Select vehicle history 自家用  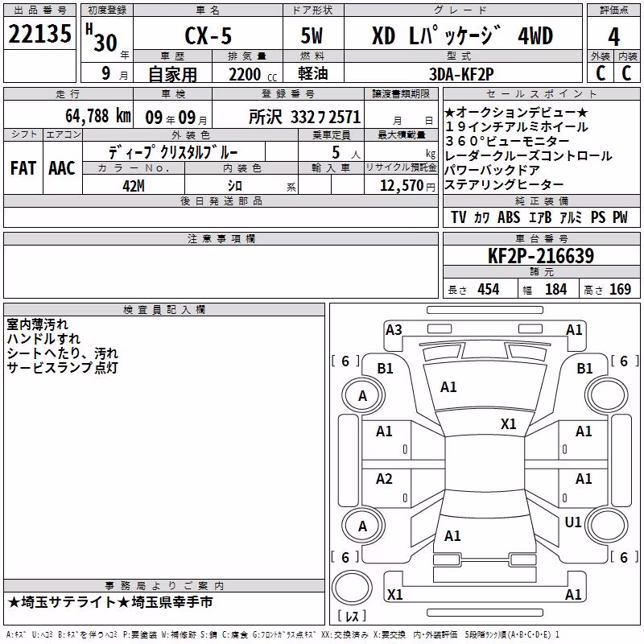172,74
